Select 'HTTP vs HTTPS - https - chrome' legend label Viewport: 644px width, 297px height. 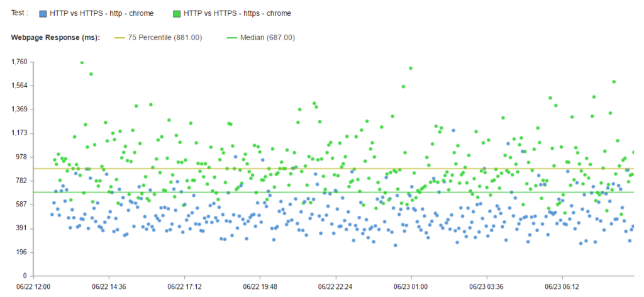coord(237,14)
